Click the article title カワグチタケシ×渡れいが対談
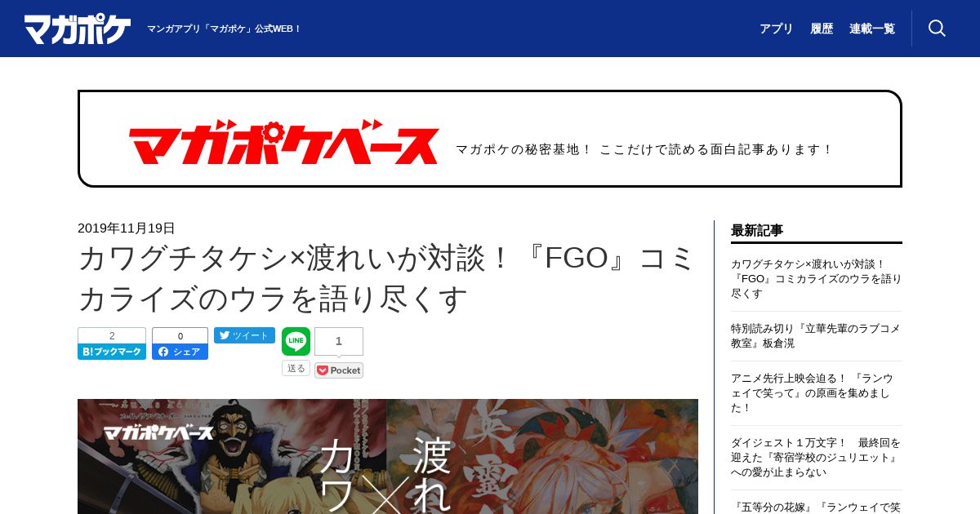The image size is (980, 514). tap(388, 278)
